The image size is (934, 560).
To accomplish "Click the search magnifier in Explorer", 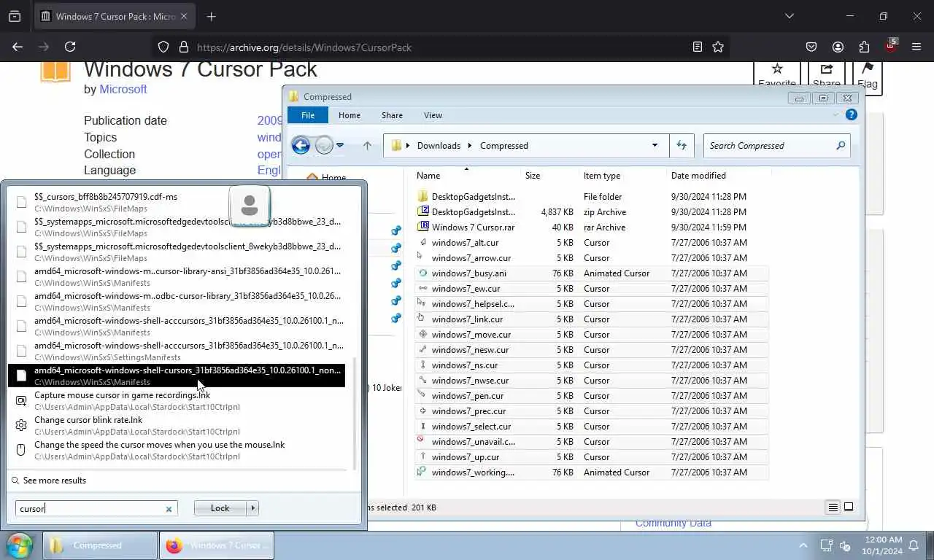I will tap(841, 145).
